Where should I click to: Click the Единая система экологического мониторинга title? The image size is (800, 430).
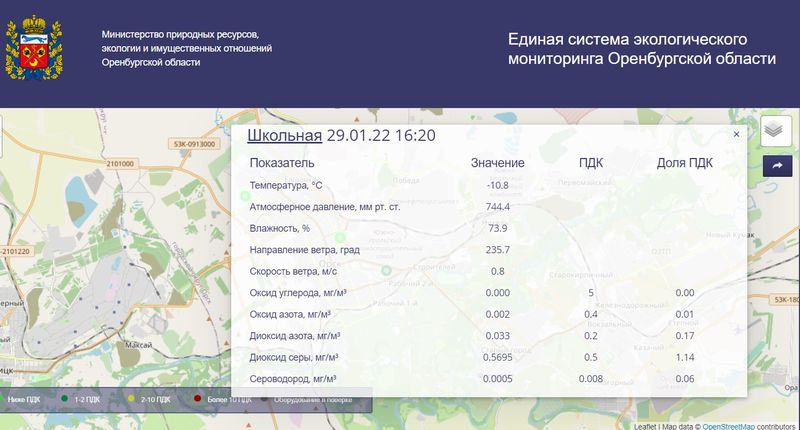pos(641,48)
